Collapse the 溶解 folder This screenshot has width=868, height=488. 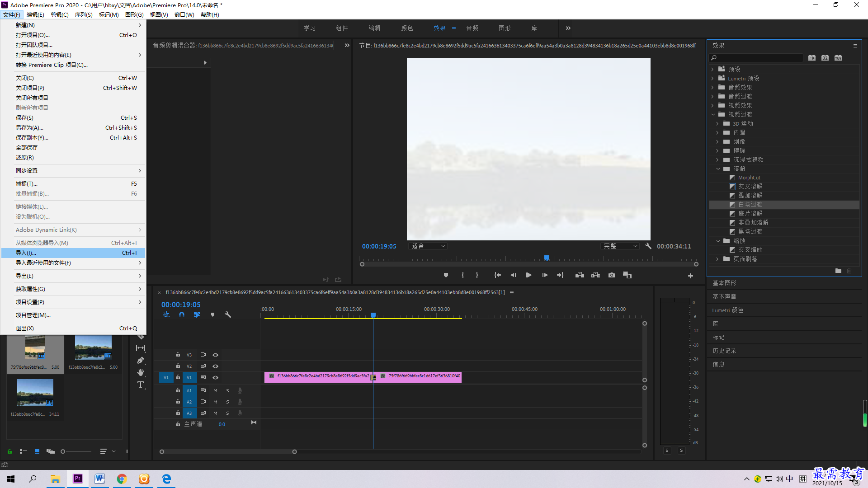click(x=718, y=169)
